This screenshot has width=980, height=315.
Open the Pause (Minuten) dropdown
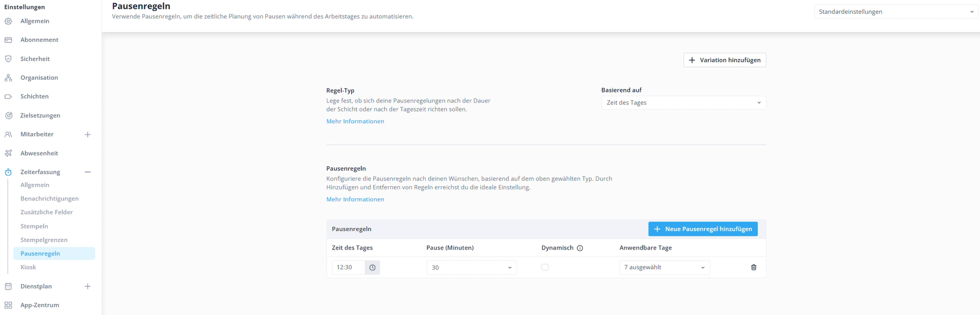click(472, 267)
